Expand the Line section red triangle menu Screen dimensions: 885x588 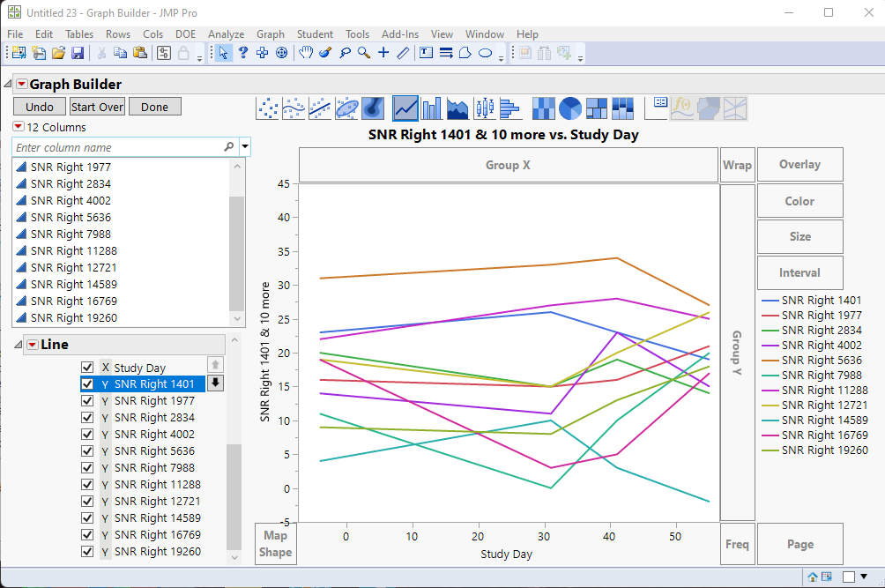click(x=33, y=345)
